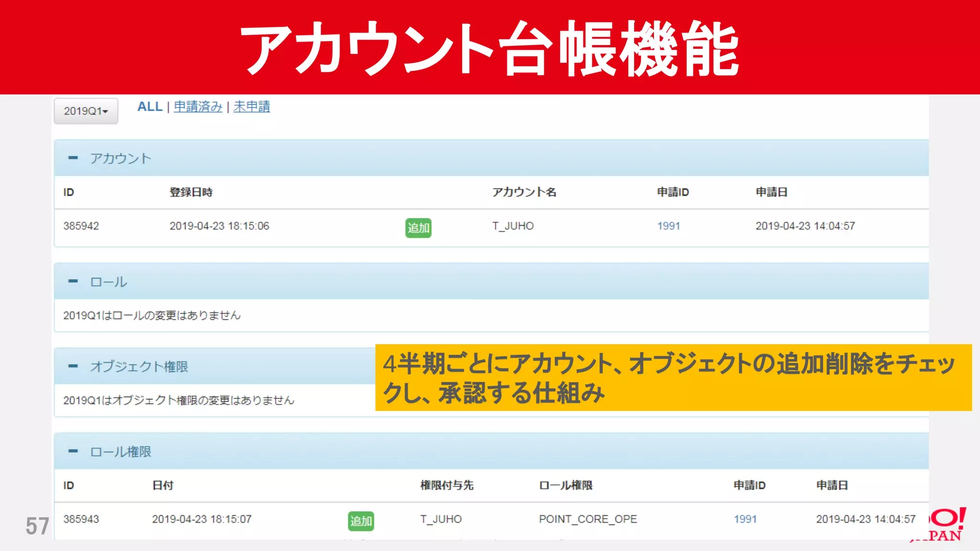Click T_JUHO in the ロール権限 table

click(x=441, y=519)
